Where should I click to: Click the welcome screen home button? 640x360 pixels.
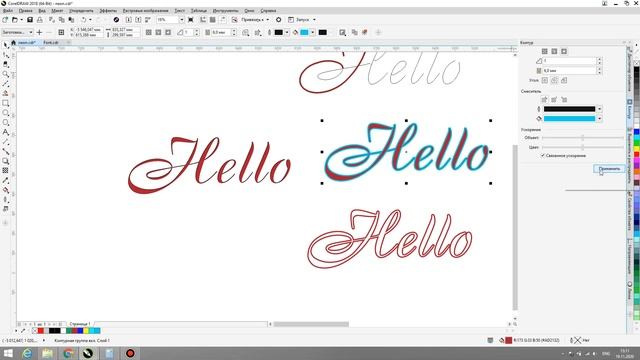(13, 42)
